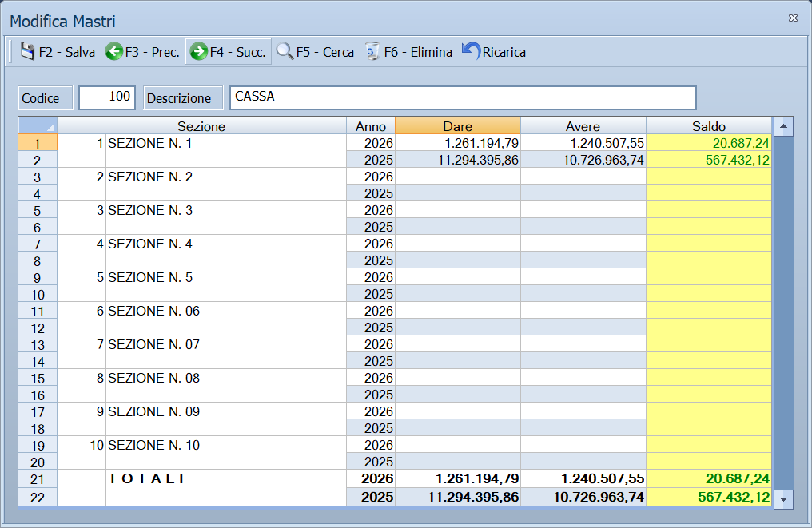This screenshot has height=528, width=812.
Task: Click the blue undo arrow Ricarica icon
Action: [x=471, y=51]
